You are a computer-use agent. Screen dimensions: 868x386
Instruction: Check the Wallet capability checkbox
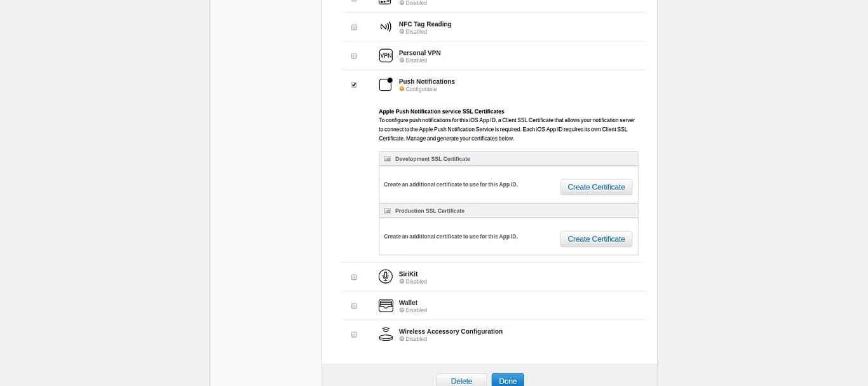click(x=354, y=306)
